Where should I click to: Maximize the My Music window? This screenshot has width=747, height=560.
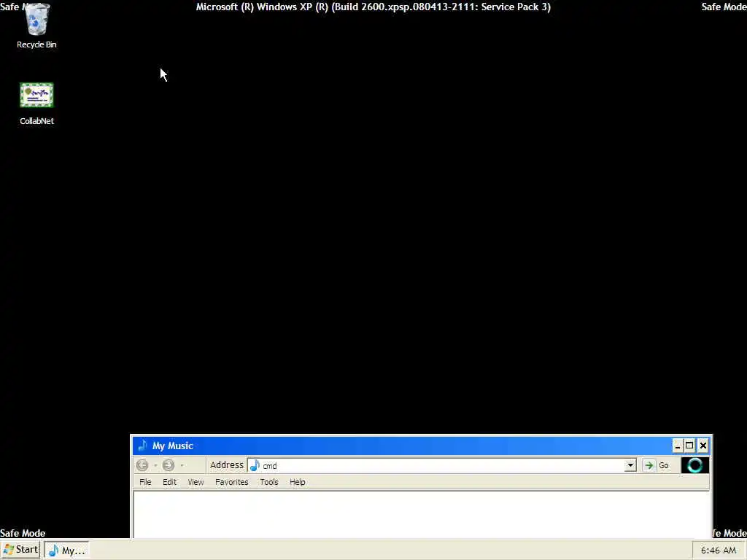[689, 446]
